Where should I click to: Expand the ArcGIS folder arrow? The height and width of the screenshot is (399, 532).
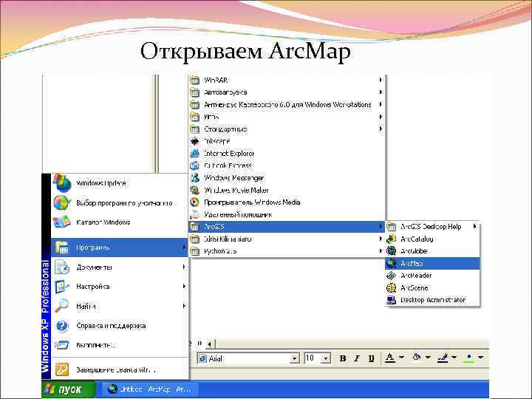point(381,227)
